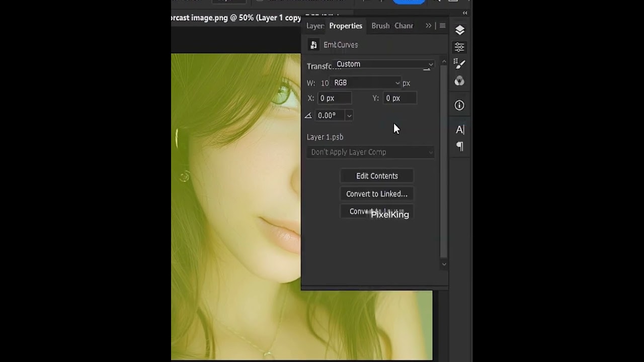Switch to the Channels tab

404,26
